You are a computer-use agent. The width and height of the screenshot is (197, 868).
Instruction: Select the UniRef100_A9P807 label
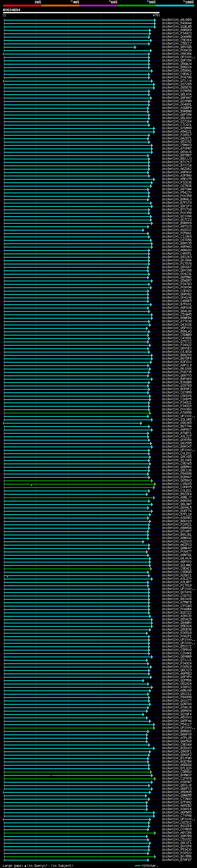tap(177, 429)
